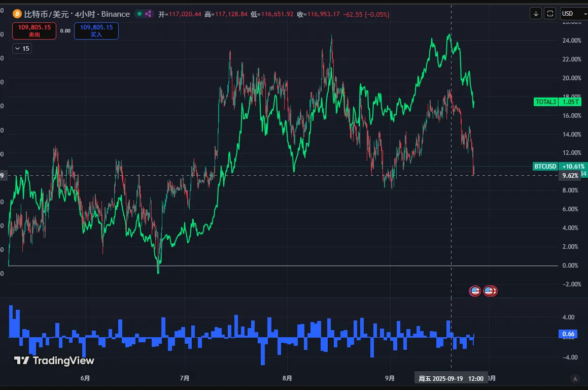Toggle auto scale with the A button

(x=575, y=378)
